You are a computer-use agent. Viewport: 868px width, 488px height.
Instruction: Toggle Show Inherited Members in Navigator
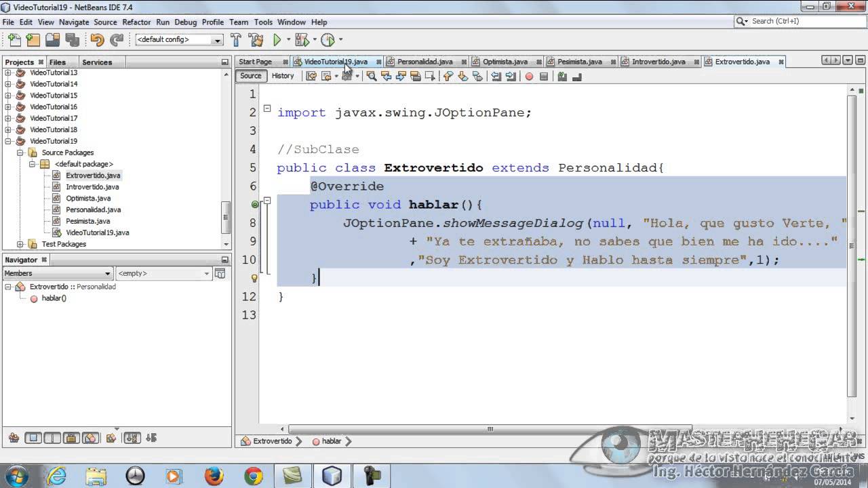pos(14,439)
